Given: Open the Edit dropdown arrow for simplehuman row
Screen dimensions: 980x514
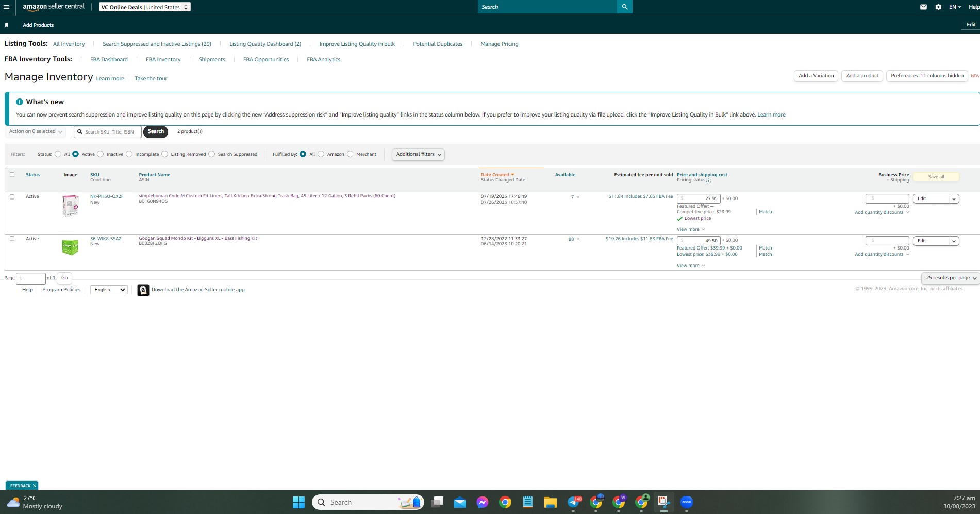Looking at the screenshot, I should coord(954,199).
